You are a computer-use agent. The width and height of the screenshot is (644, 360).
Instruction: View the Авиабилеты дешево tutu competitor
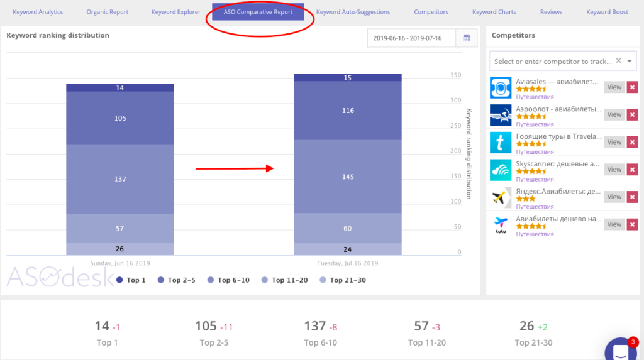614,224
